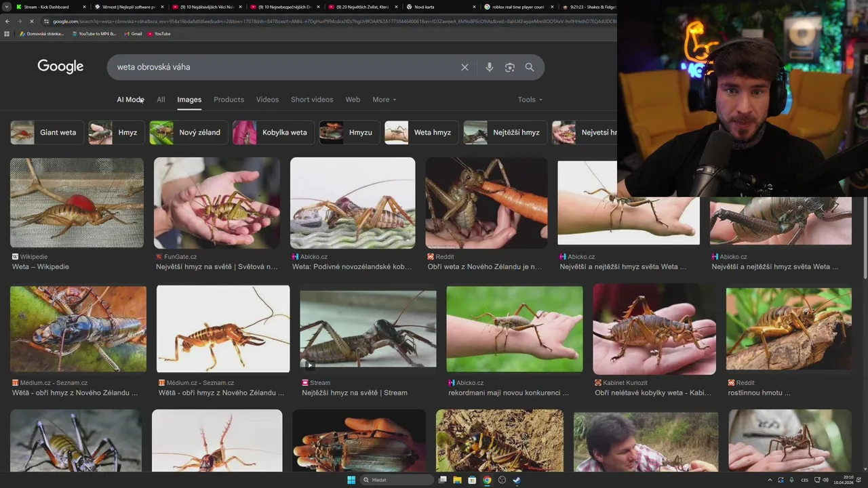Switch to All search results
868x488 pixels.
point(161,100)
